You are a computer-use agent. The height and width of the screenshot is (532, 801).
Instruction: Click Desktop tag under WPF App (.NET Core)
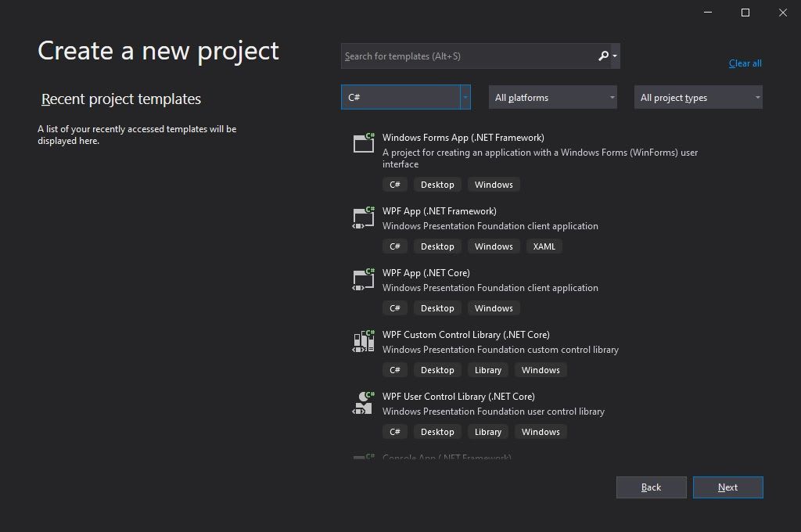(437, 308)
